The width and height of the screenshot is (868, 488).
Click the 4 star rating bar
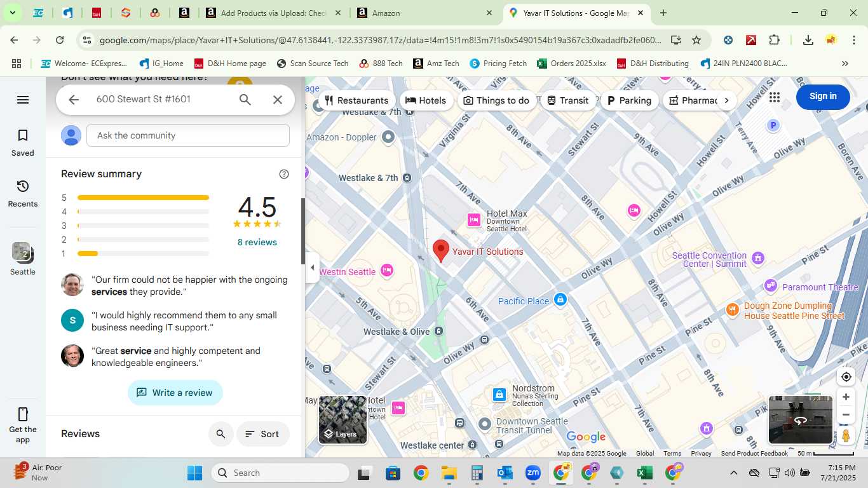(143, 212)
